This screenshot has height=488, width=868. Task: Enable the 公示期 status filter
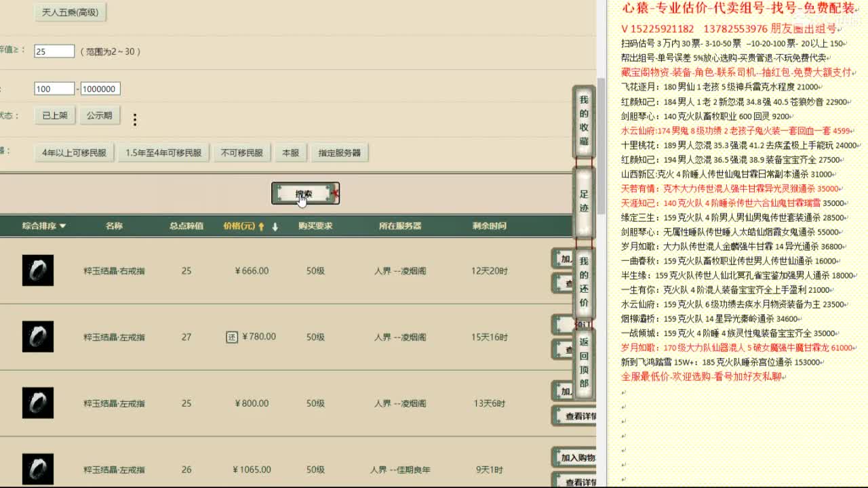point(100,115)
